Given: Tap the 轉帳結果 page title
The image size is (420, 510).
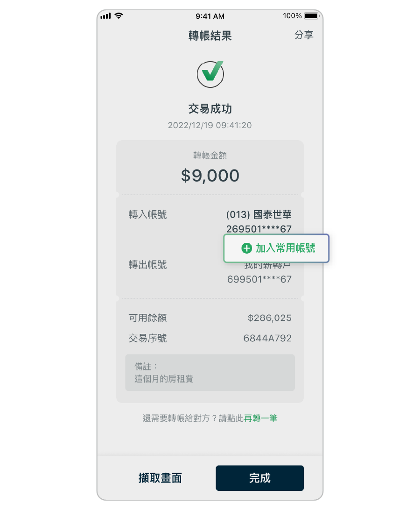Looking at the screenshot, I should pos(210,35).
